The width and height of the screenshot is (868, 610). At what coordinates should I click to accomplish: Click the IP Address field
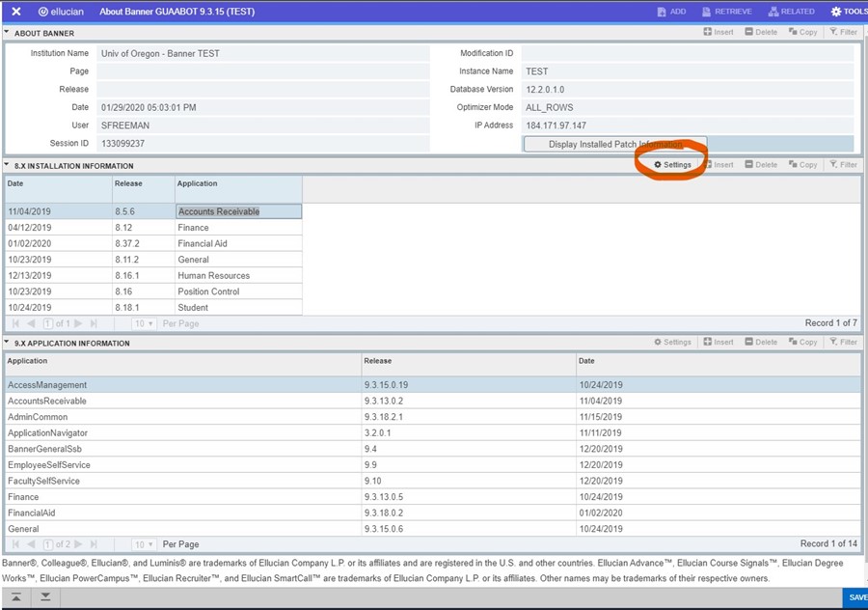click(x=688, y=125)
